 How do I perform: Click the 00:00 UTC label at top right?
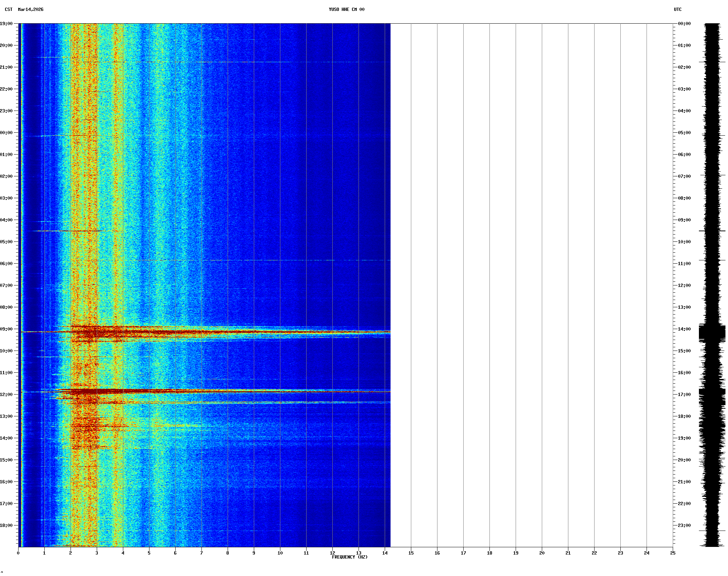point(684,24)
